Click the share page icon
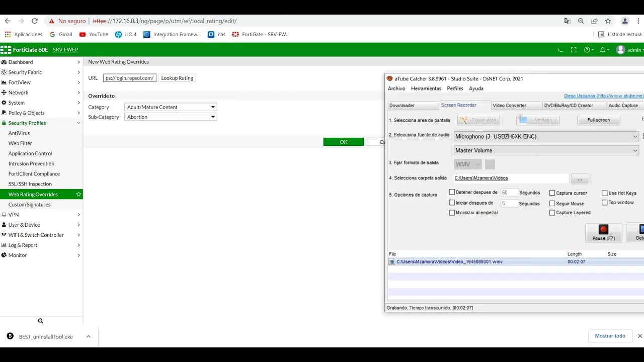This screenshot has height=362, width=644. point(594,21)
